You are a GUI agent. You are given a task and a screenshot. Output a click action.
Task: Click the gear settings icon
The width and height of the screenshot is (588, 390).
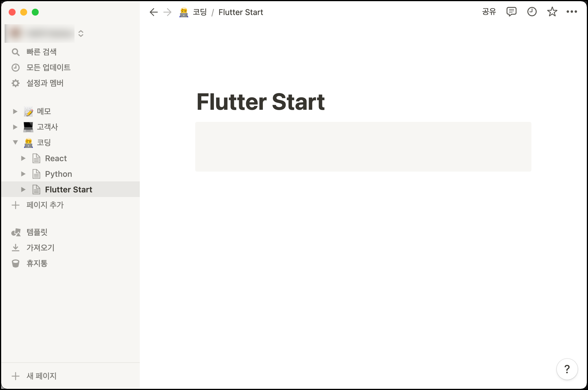(x=16, y=83)
